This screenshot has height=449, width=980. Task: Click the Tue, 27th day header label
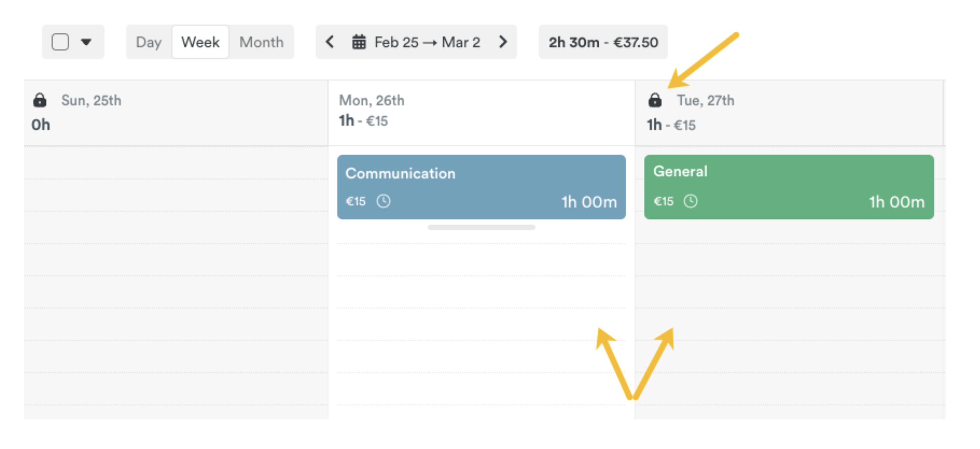[705, 100]
